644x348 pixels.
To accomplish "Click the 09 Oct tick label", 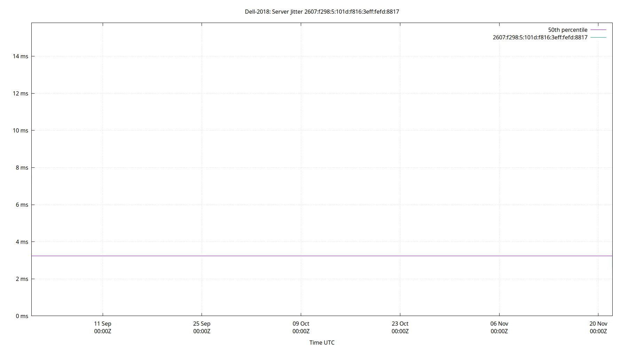I will (x=301, y=324).
